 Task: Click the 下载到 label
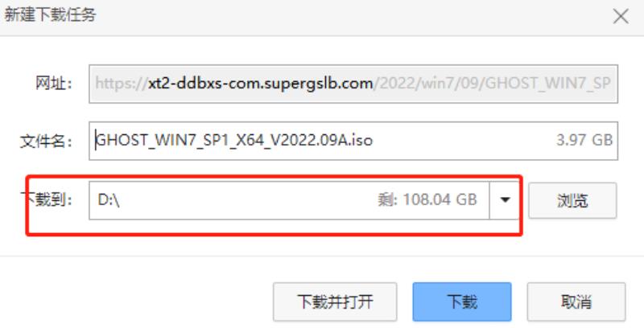coord(47,200)
